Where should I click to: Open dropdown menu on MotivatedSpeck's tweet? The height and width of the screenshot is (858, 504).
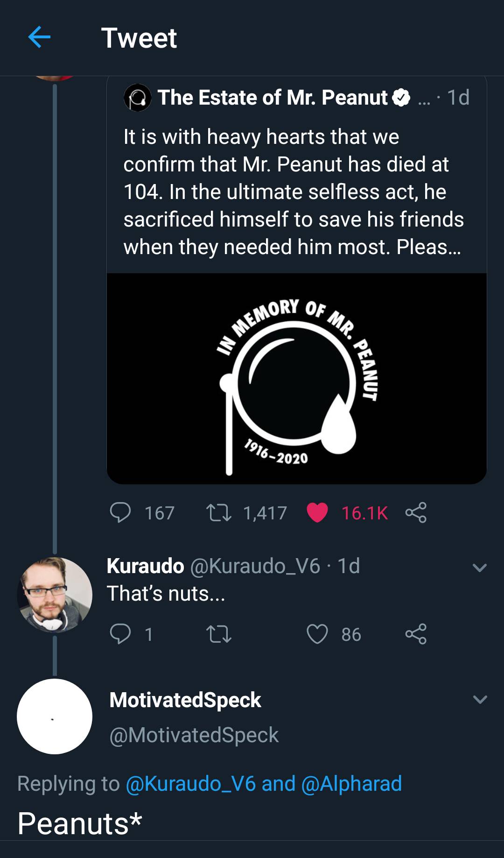(480, 700)
